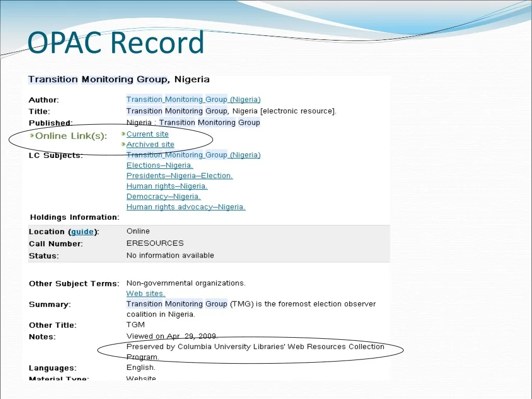
Task: Follow the Human rights—Nigeria subject link
Action: pyautogui.click(x=167, y=186)
